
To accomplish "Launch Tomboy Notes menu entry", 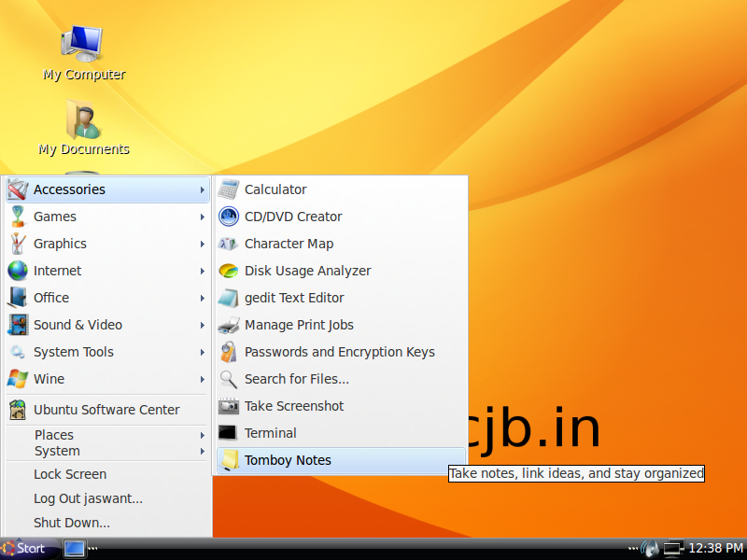I will pyautogui.click(x=341, y=460).
